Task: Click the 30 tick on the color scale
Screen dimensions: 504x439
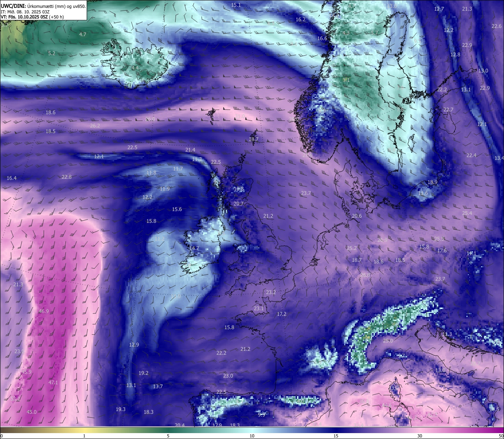Action: 420,436
